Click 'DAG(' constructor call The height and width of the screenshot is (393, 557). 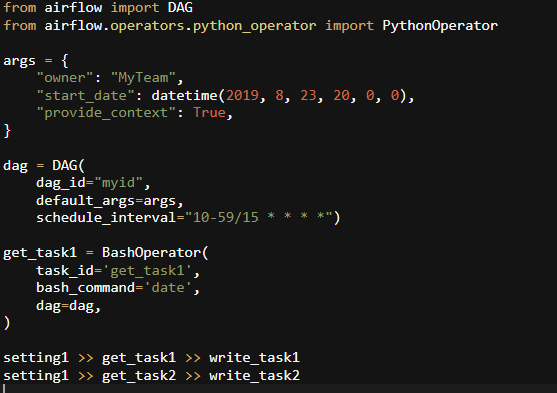pos(68,165)
